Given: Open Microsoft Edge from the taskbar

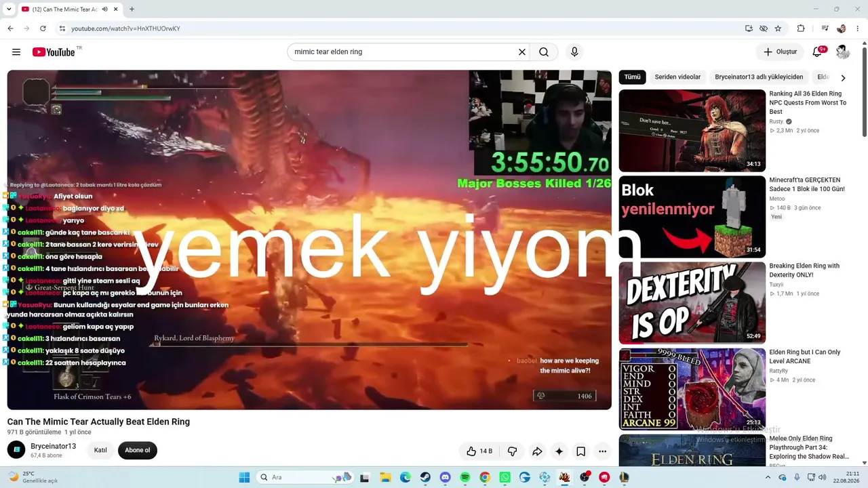Looking at the screenshot, I should [x=405, y=477].
